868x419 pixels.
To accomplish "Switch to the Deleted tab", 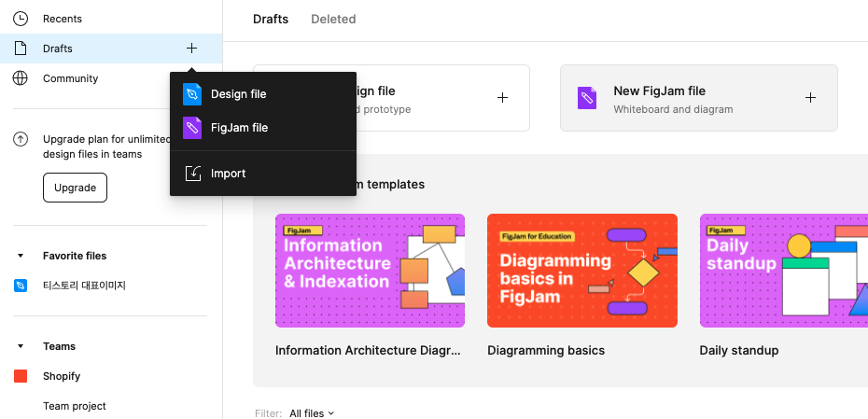I will pos(333,20).
